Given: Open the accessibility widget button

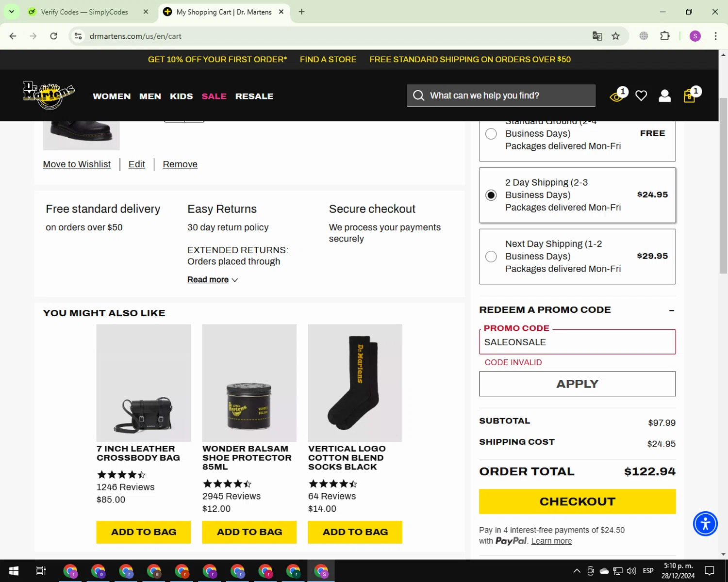Looking at the screenshot, I should coord(705,524).
